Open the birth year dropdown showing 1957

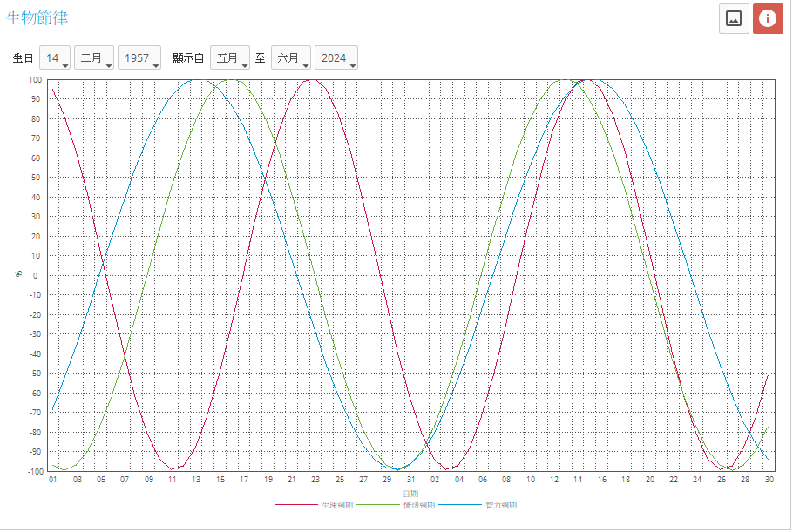click(139, 58)
